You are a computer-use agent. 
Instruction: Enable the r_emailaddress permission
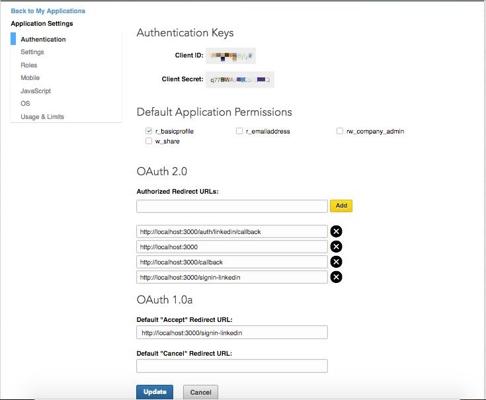[239, 131]
